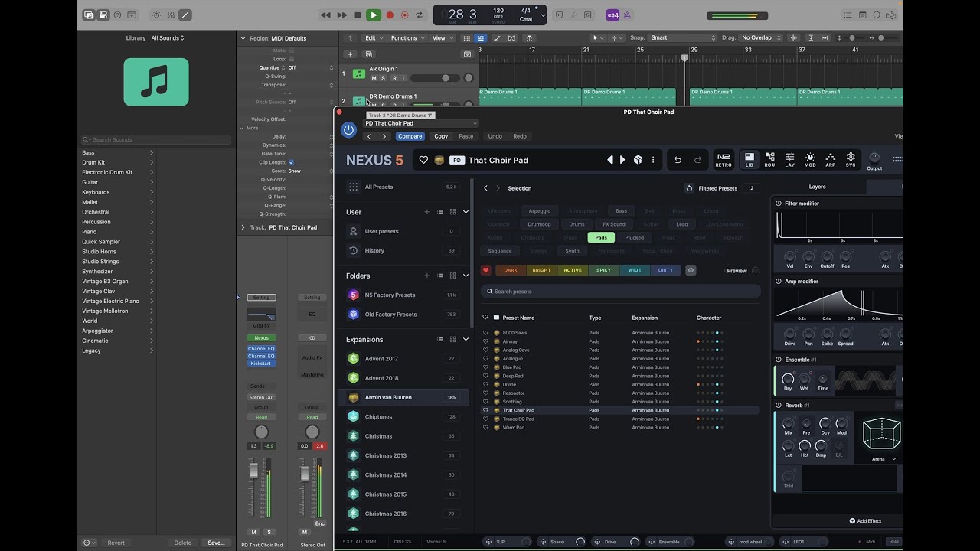Toggle the Filter modifier power switch
The image size is (980, 551).
(779, 204)
